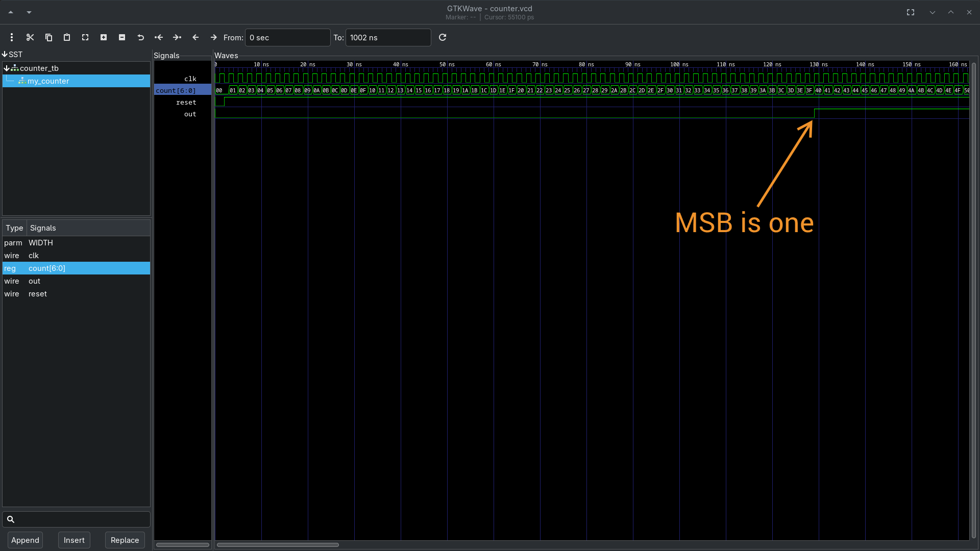The height and width of the screenshot is (551, 980).
Task: Click the waveform vertical scrollbar
Action: 974,300
